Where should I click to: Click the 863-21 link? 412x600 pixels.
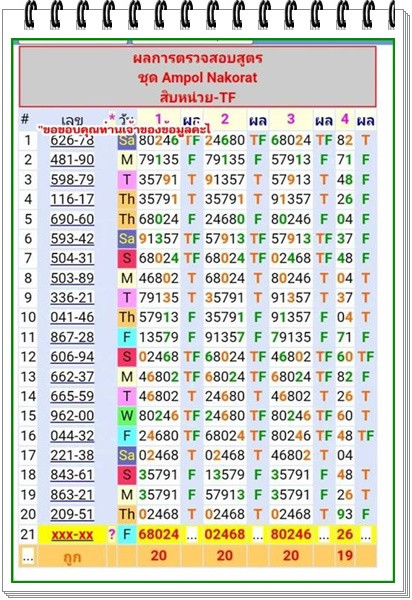point(72,494)
